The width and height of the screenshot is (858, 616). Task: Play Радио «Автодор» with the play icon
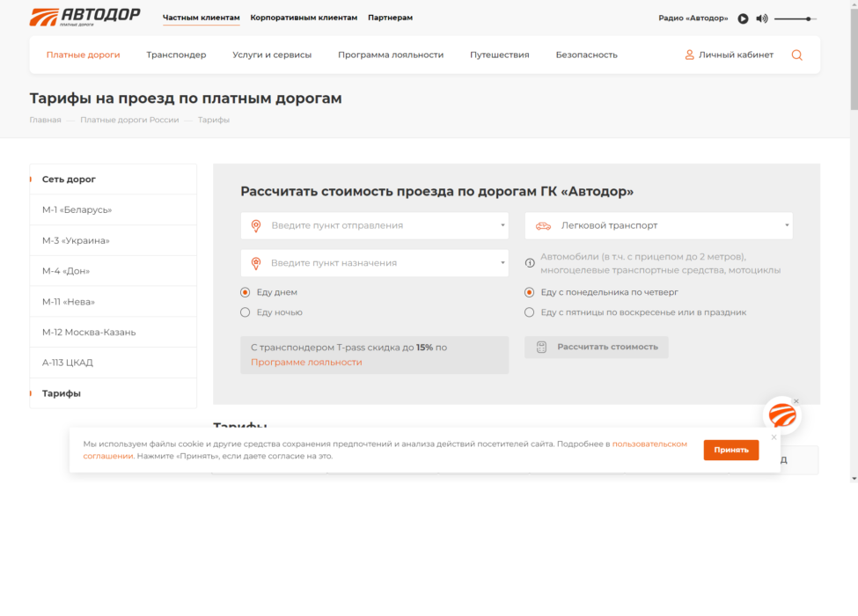(742, 17)
